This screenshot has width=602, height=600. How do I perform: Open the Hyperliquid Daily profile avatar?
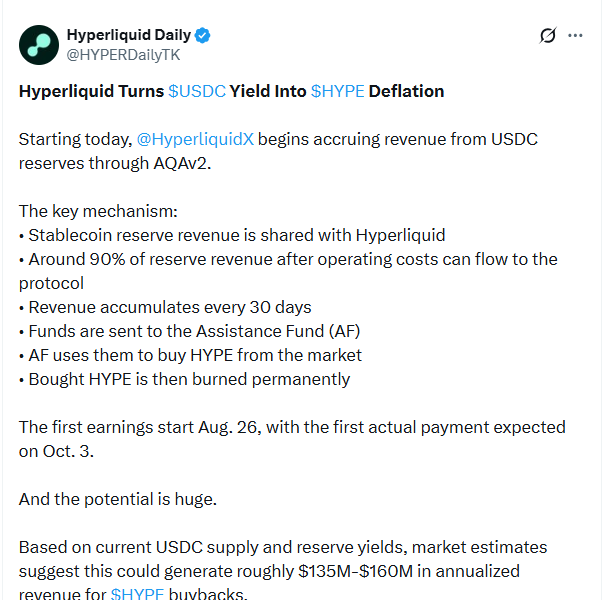click(x=39, y=45)
